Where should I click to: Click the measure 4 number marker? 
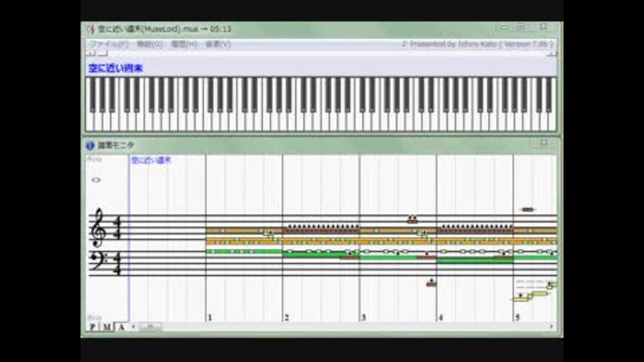(441, 317)
